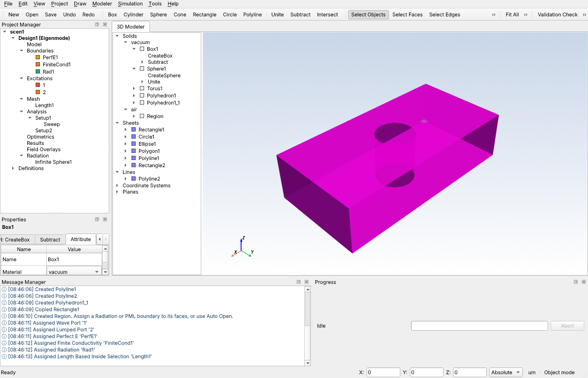Click the Cylinder draw button

[134, 15]
